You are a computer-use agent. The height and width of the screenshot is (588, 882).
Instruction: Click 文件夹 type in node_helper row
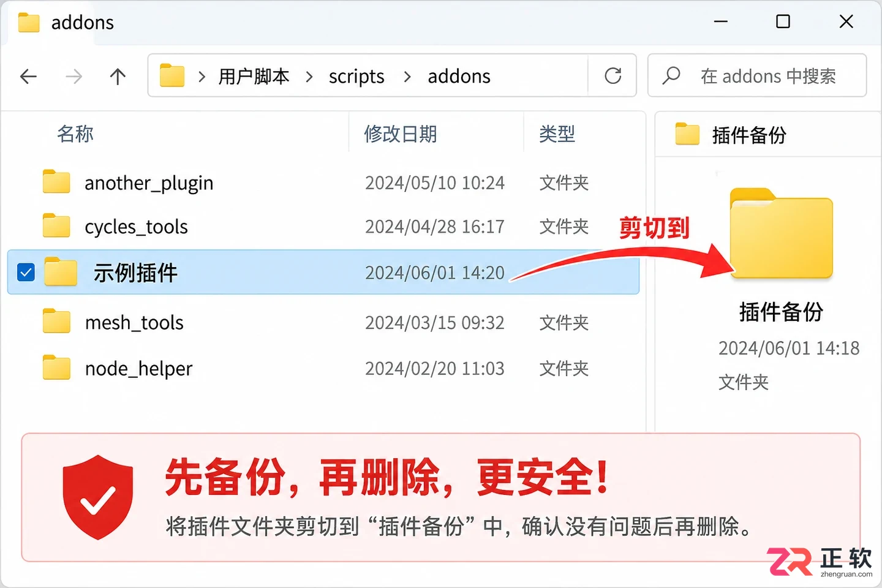(563, 368)
